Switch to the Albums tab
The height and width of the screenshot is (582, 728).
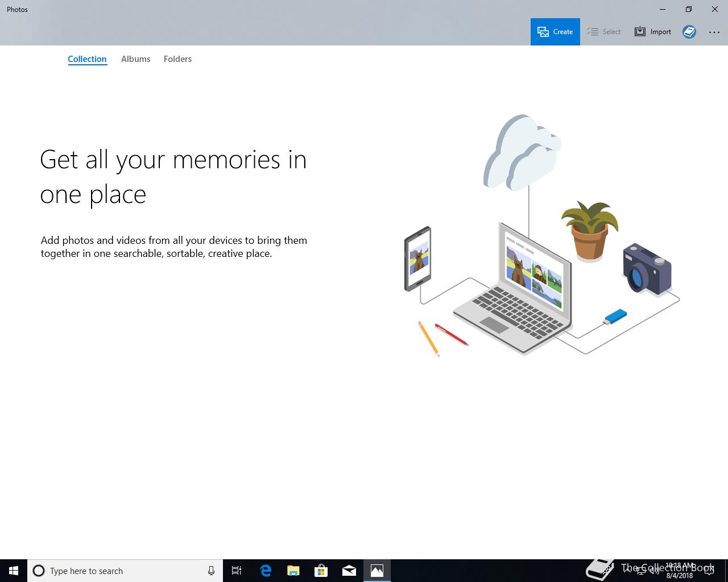tap(136, 59)
